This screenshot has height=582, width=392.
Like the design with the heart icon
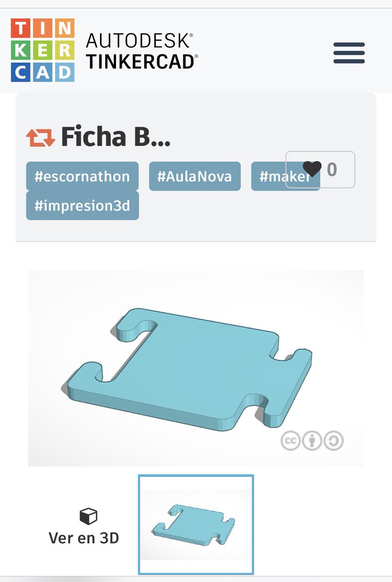coord(312,169)
